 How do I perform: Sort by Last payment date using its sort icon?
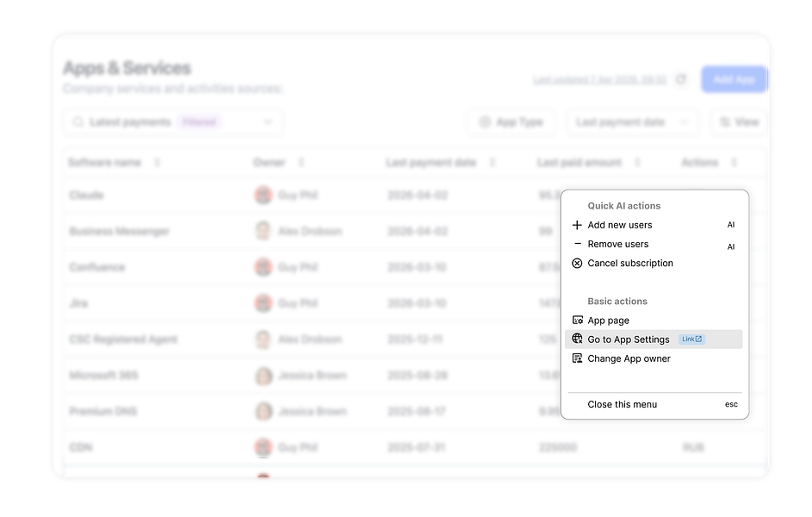coord(492,163)
